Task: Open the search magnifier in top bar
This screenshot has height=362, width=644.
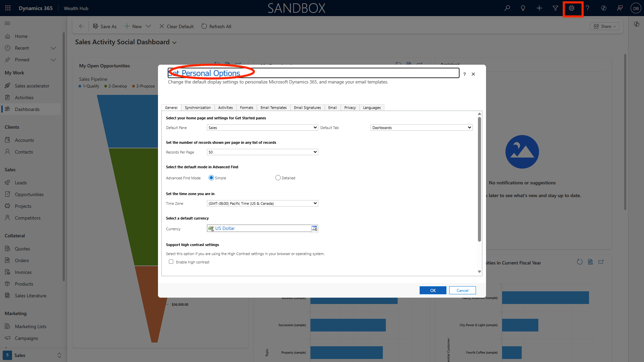Action: (x=507, y=8)
